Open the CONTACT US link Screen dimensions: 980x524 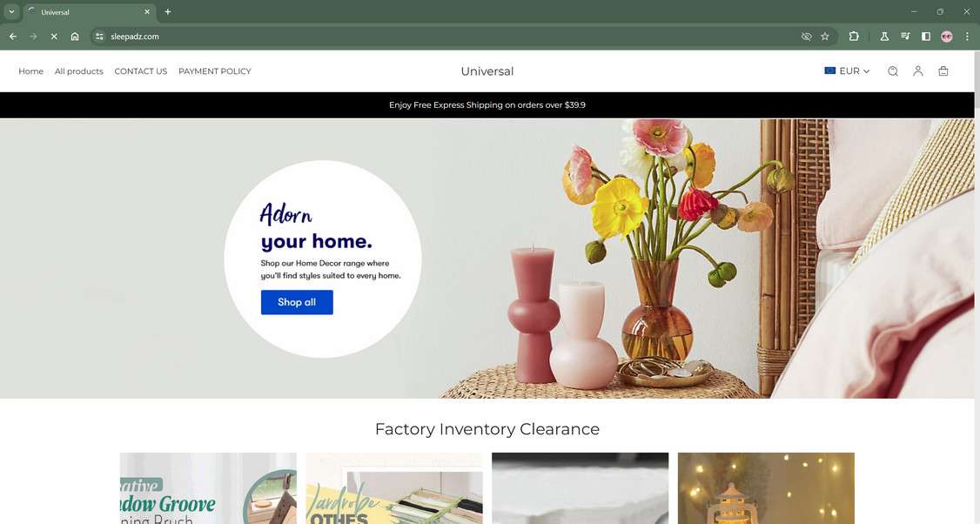(141, 71)
